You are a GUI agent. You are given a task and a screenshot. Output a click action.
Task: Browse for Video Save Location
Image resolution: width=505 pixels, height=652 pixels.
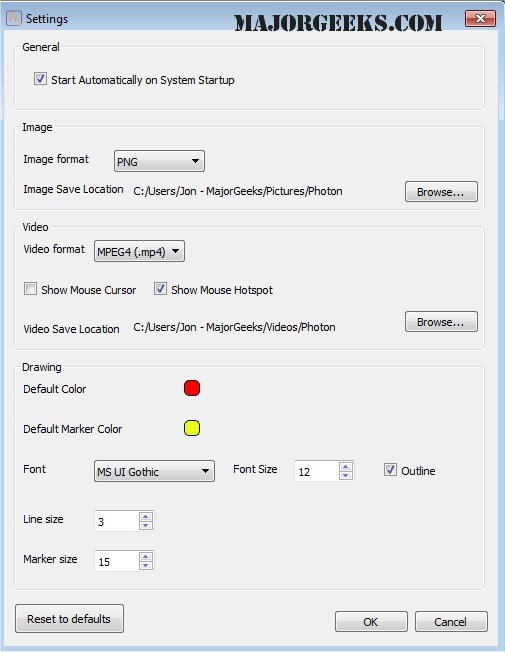tap(441, 322)
